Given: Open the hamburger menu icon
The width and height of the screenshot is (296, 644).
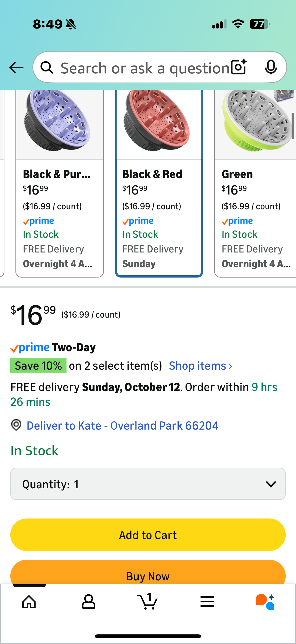Looking at the screenshot, I should pyautogui.click(x=207, y=602).
